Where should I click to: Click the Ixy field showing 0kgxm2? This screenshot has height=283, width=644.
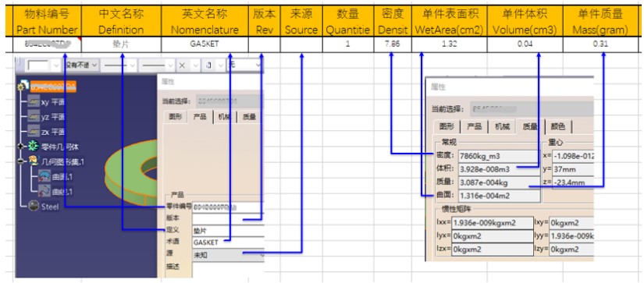coord(571,223)
